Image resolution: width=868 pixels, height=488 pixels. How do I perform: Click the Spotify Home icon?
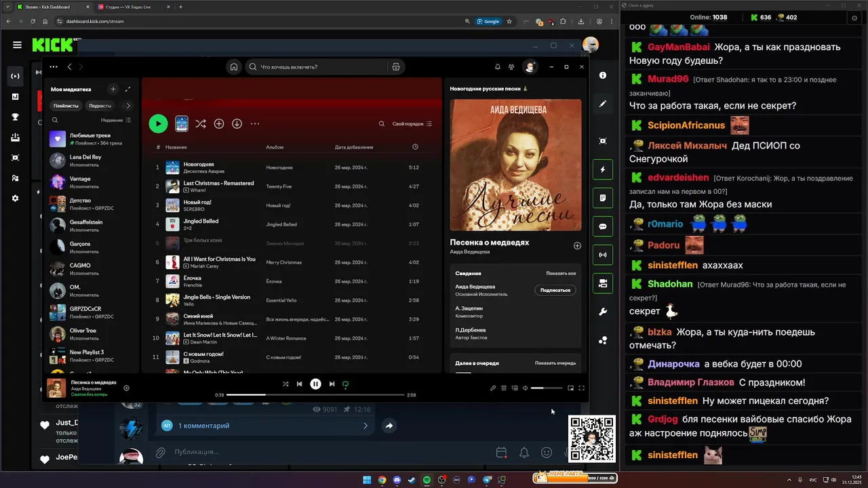(234, 67)
